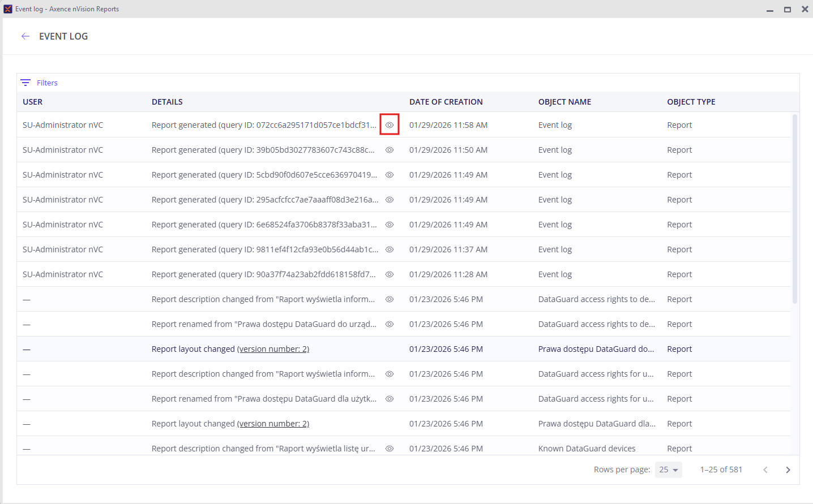Viewport: 813px width, 504px height.
Task: Open eye icon for 'DataGuard do urząd' rename
Action: 390,324
